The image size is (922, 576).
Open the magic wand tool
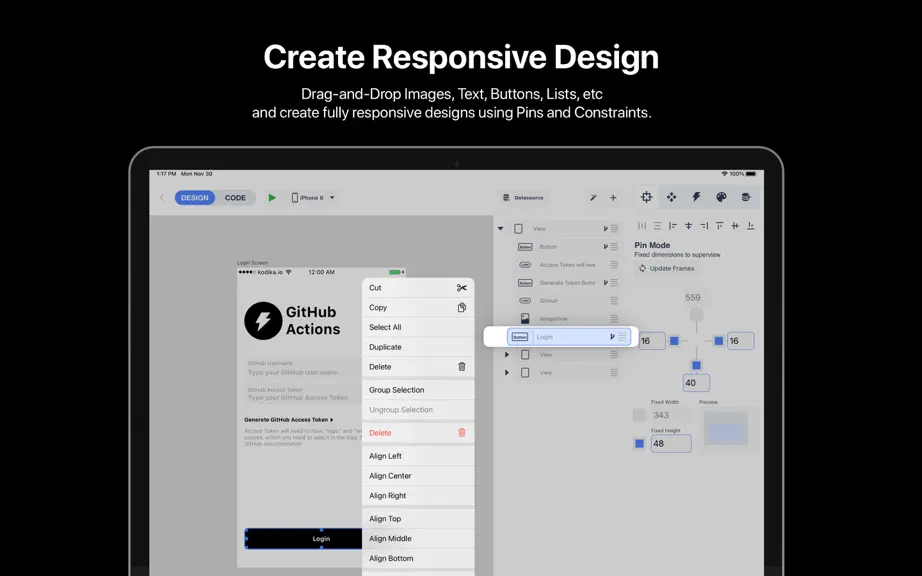click(x=593, y=198)
